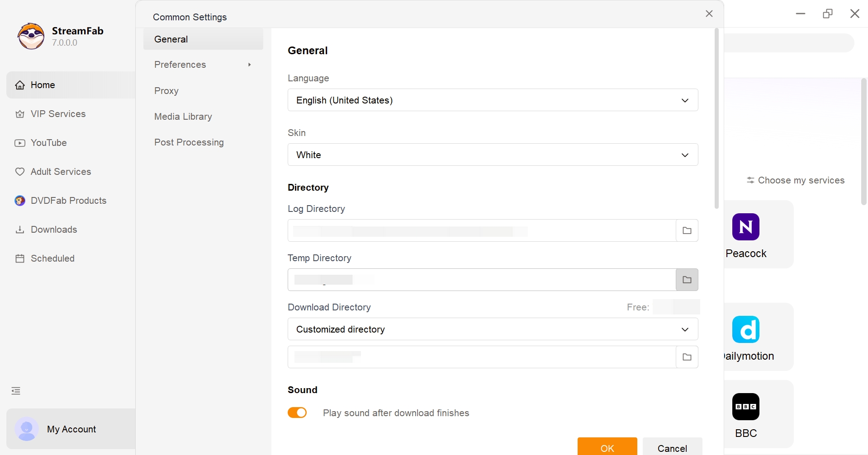Click the settings dialog vertical scrollbar
The height and width of the screenshot is (455, 868).
[716, 118]
